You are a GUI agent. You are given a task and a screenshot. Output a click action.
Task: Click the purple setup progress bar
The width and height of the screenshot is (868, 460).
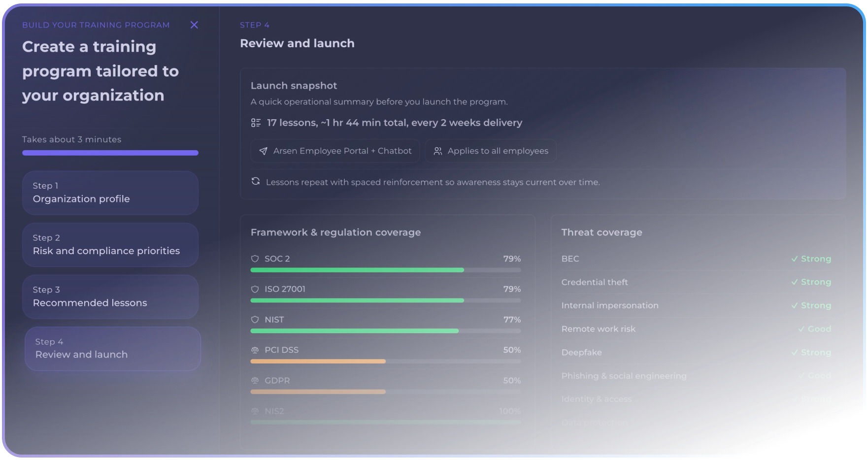click(110, 153)
